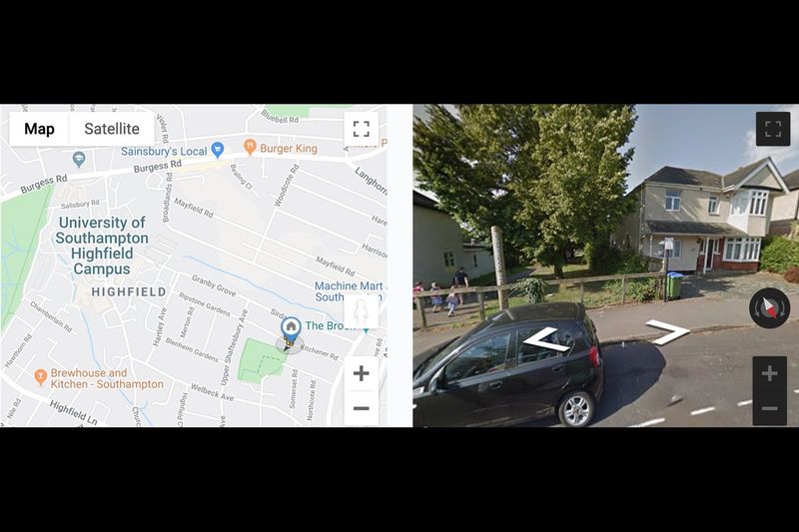Click Brewhouse and Kitchen - Southampton marker
The width and height of the screenshot is (799, 532).
[x=40, y=377]
